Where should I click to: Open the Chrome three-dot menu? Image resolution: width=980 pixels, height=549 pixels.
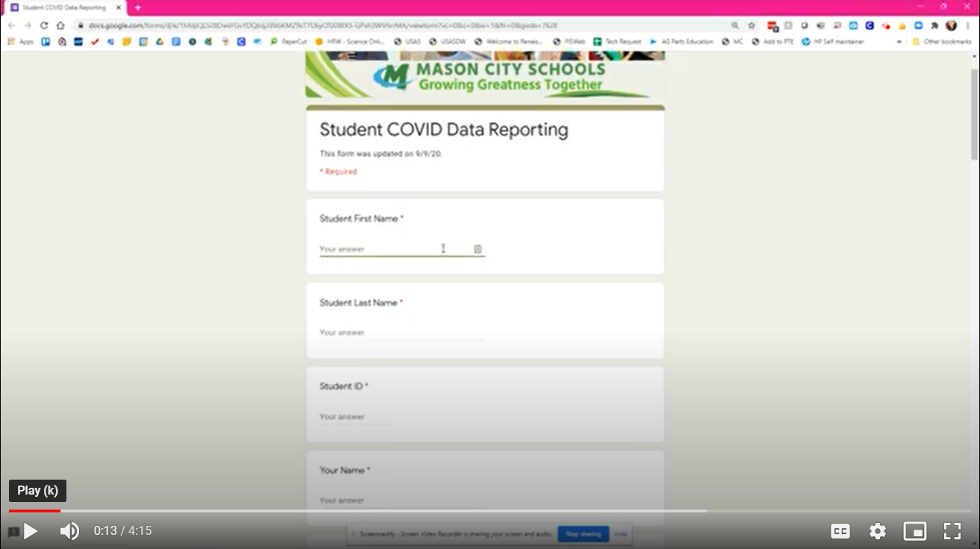[x=968, y=25]
